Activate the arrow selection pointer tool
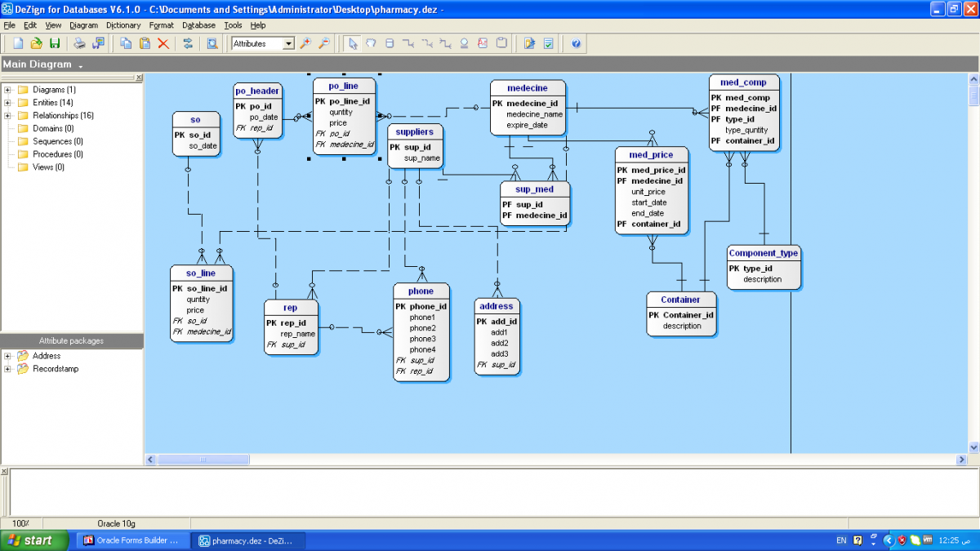The image size is (980, 551). coord(353,43)
